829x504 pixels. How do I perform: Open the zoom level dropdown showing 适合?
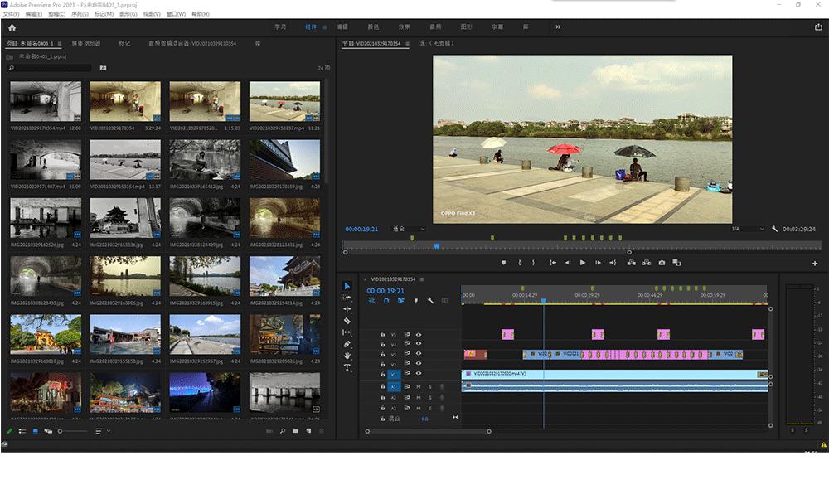point(410,229)
